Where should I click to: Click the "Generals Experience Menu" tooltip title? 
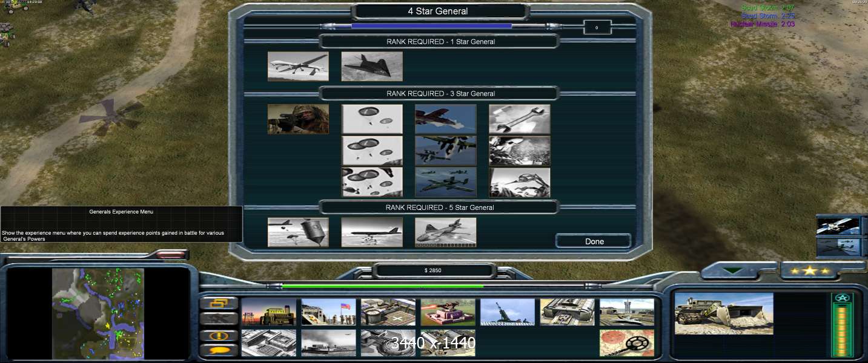pyautogui.click(x=121, y=212)
